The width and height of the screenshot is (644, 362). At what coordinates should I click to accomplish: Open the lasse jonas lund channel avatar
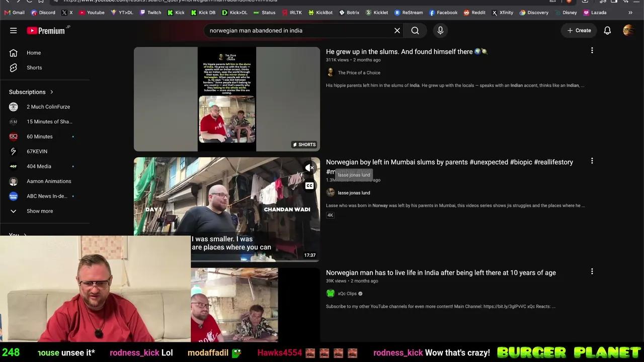(x=331, y=193)
